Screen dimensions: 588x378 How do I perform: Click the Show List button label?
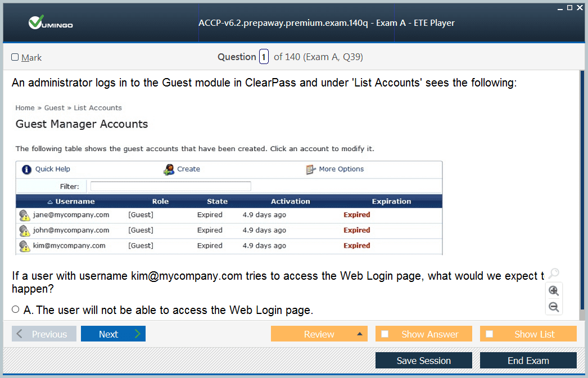(535, 334)
